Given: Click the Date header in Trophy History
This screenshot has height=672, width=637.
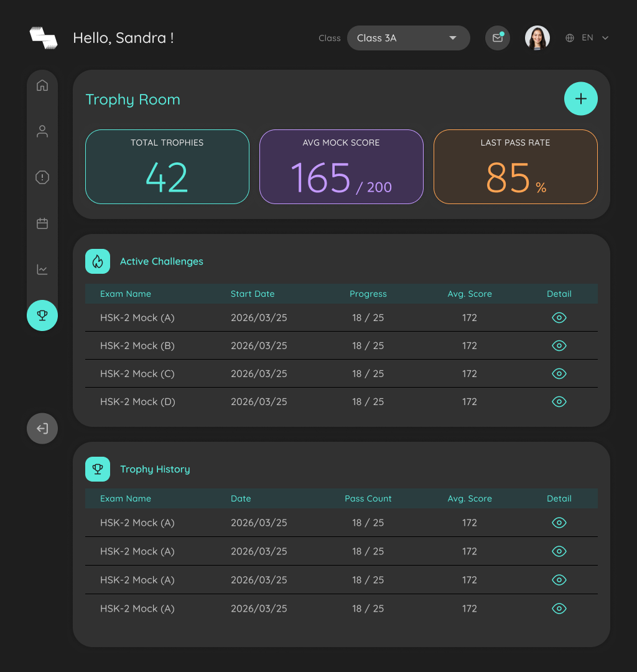Looking at the screenshot, I should coord(241,498).
